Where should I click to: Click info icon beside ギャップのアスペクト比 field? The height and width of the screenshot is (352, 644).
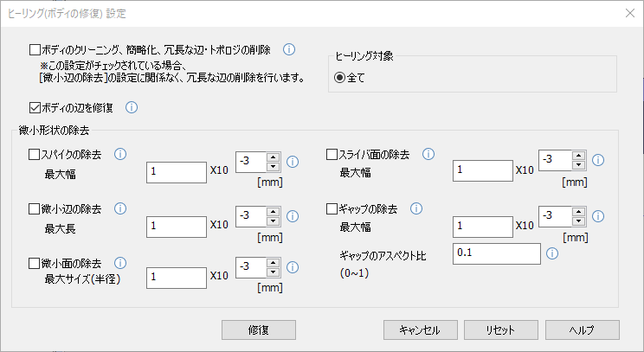(552, 253)
